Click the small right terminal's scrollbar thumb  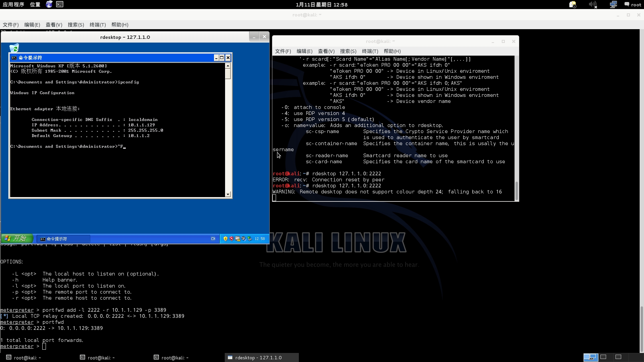517,191
